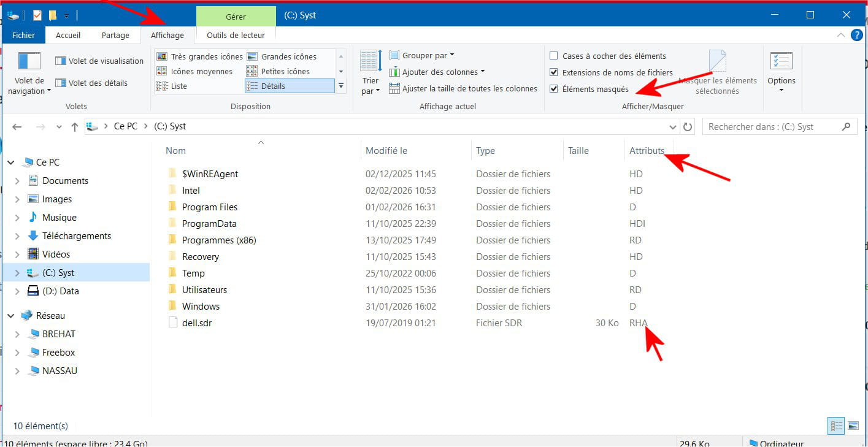This screenshot has height=447, width=868.
Task: Click the Trier par sort icon
Action: [370, 72]
